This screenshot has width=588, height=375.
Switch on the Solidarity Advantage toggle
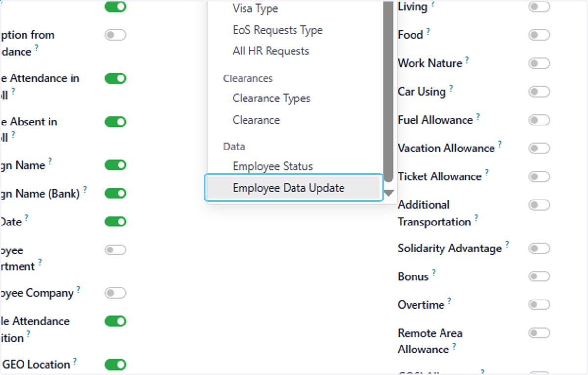click(539, 249)
